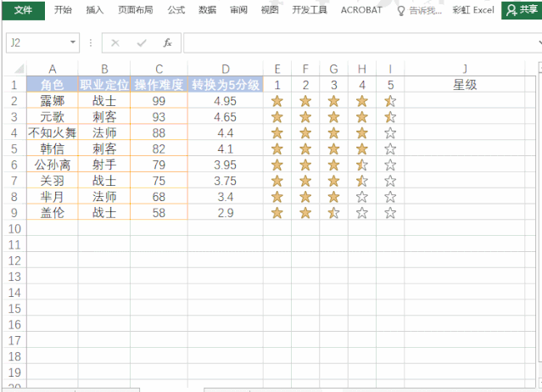
Task: Click the confirm checkmark in formula bar
Action: pos(142,43)
